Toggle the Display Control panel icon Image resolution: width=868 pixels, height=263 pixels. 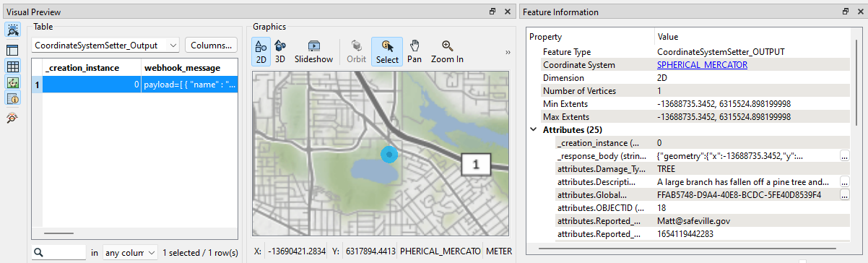pos(13,50)
